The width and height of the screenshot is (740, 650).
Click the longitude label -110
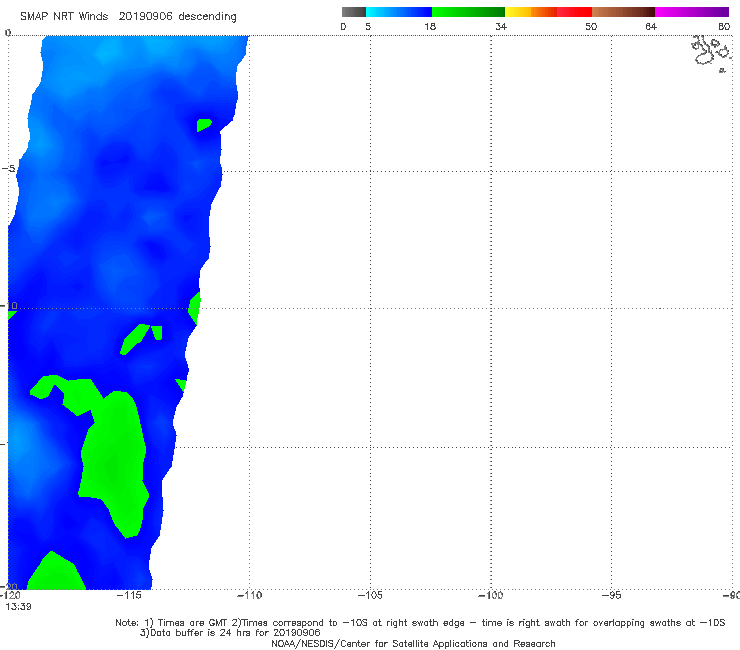pos(249,595)
